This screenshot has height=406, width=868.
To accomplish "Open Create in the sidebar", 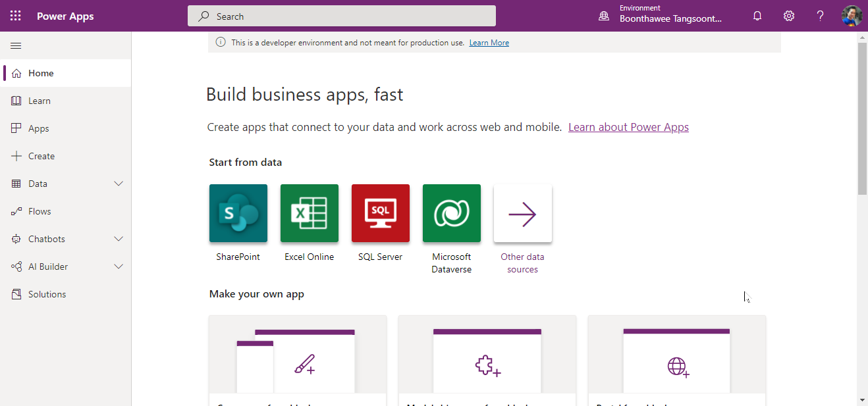I will point(66,156).
